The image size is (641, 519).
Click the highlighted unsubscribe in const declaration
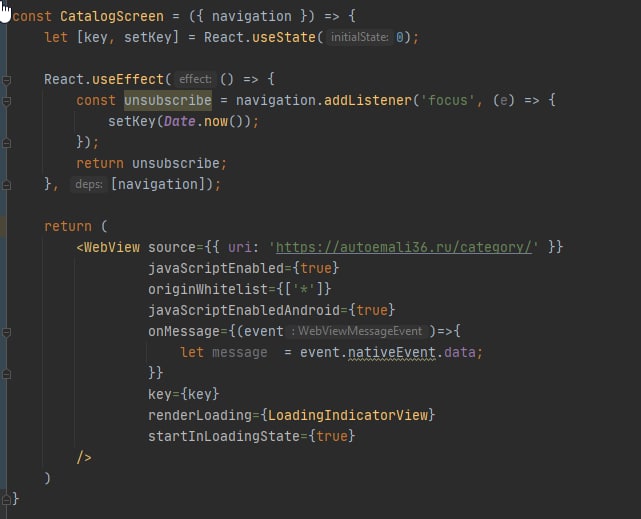(x=168, y=101)
